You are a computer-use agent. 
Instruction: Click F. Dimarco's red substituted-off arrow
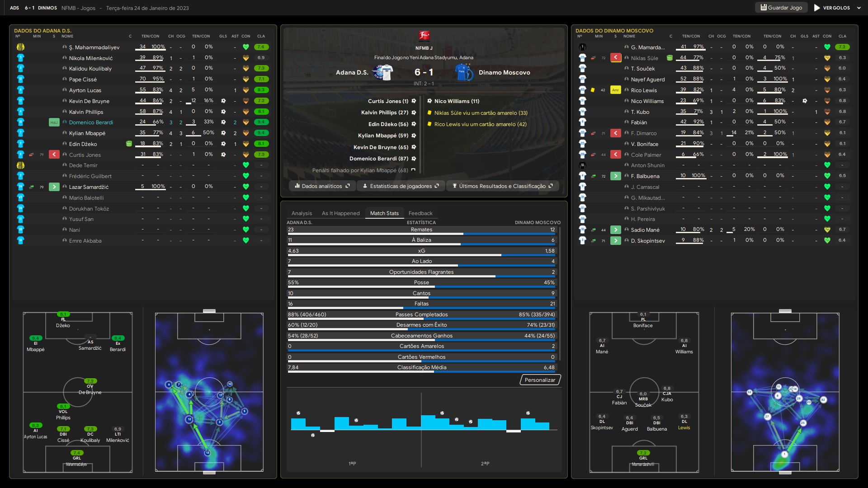[x=616, y=133]
